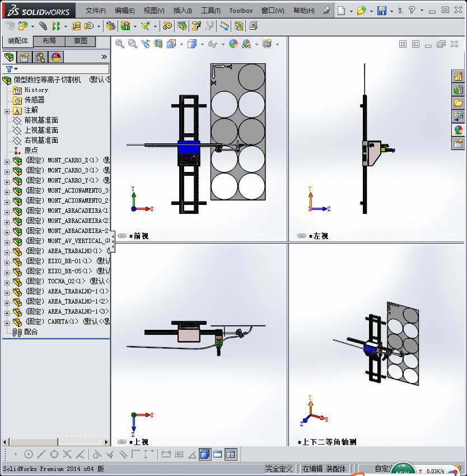Click the >> chevron to expand the panel toolbar
The image size is (467, 476).
(104, 57)
